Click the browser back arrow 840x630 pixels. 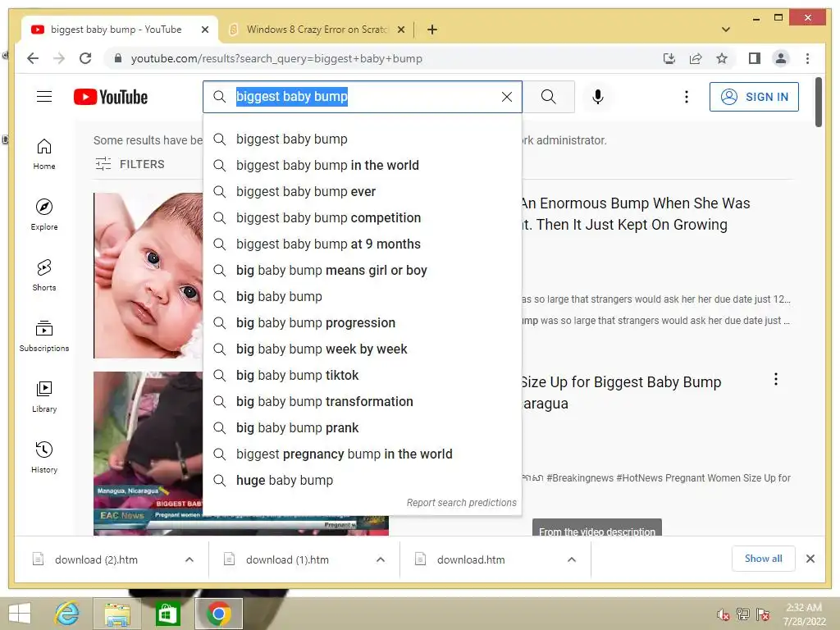pos(33,58)
